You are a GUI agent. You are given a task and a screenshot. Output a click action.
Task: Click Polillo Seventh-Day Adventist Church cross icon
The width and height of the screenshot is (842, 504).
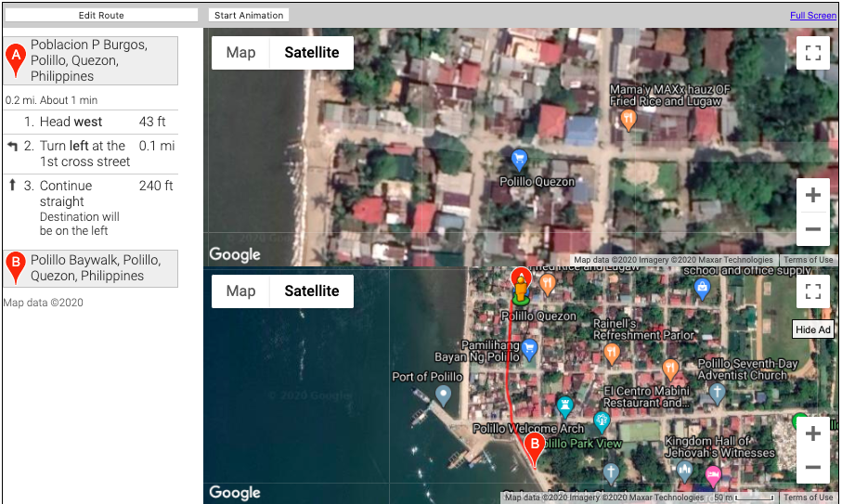[717, 393]
